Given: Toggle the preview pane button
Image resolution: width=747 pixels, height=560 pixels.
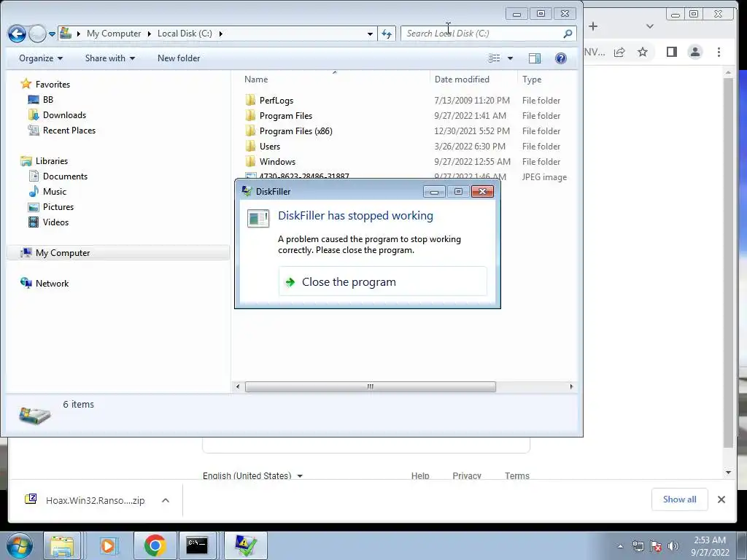Looking at the screenshot, I should [x=535, y=58].
